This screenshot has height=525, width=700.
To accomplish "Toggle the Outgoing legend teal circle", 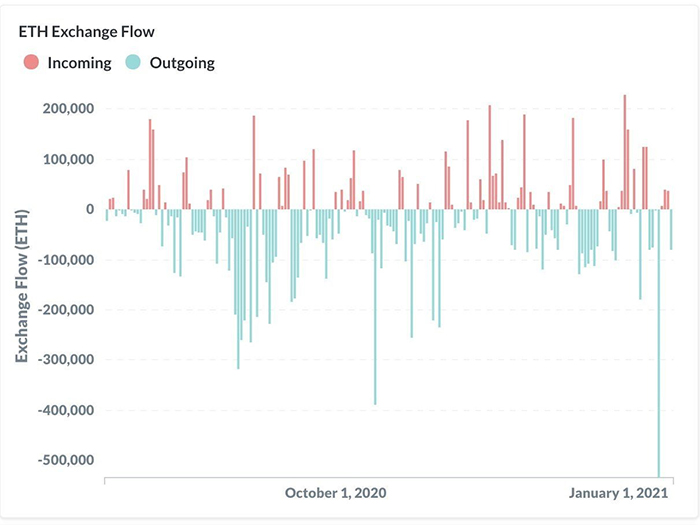I will pos(133,62).
